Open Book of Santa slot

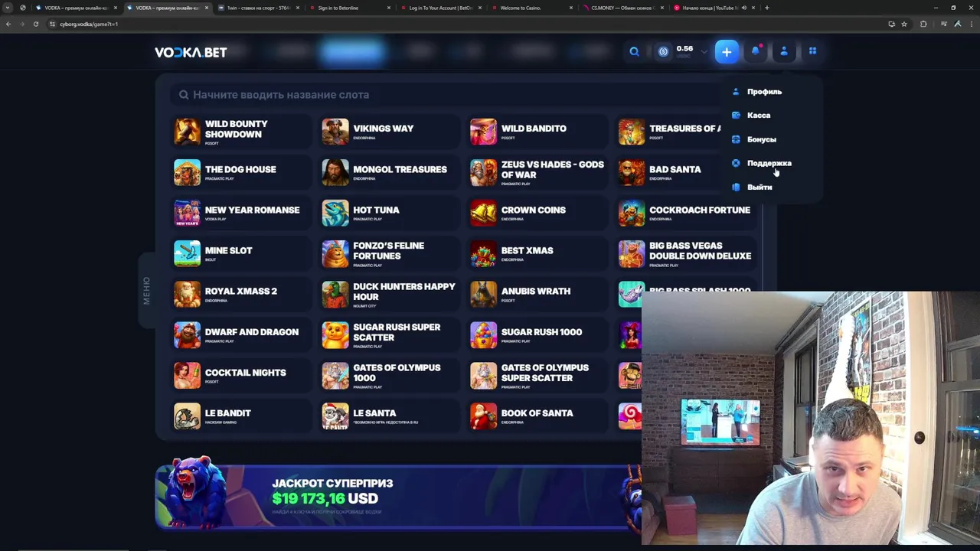537,416
